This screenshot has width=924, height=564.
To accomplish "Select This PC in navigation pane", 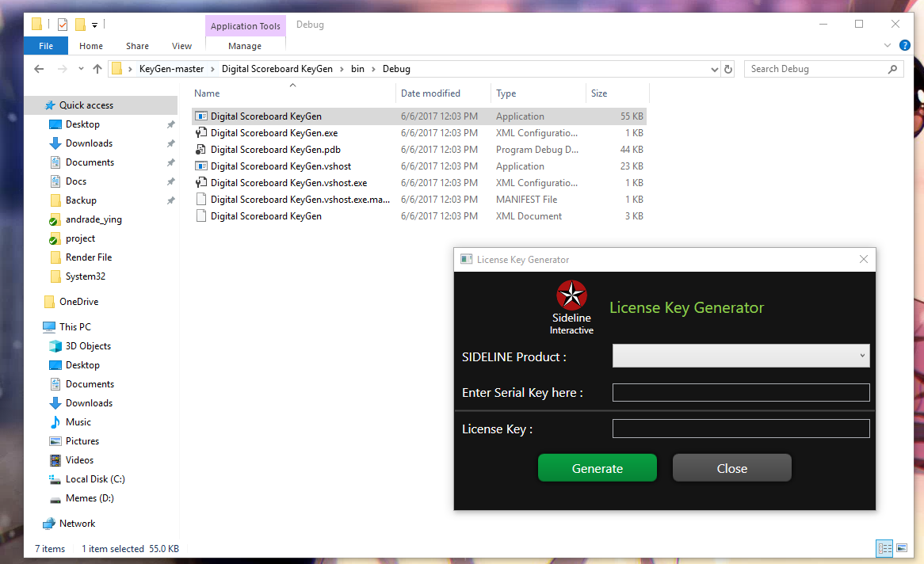I will click(x=74, y=326).
